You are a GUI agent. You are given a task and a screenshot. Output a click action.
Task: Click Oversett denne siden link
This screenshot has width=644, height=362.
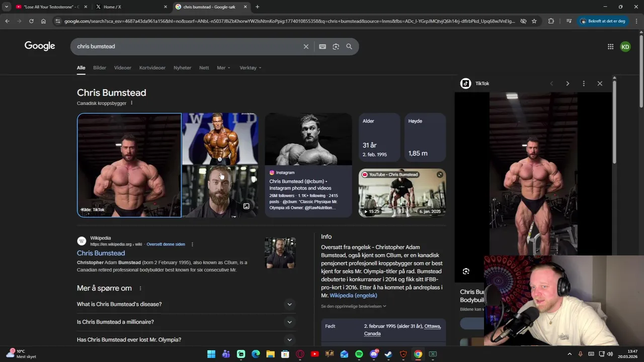166,244
